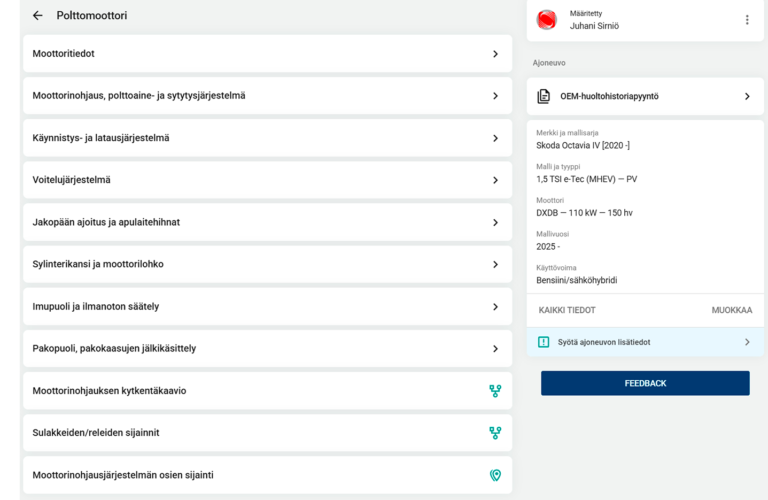Open the three-dot menu next to Juhani Sirniö
The width and height of the screenshot is (768, 500).
(x=746, y=20)
